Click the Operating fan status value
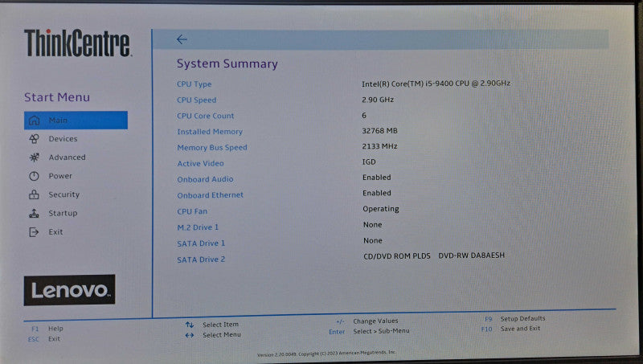Viewport: 643px width, 364px height. click(380, 209)
